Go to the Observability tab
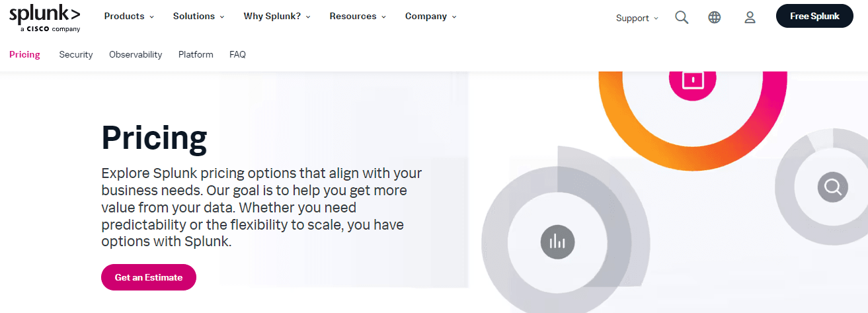 click(x=136, y=54)
